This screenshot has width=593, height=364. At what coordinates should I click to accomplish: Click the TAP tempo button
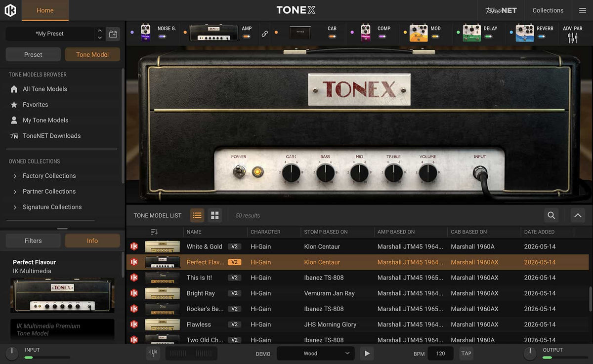[466, 353]
